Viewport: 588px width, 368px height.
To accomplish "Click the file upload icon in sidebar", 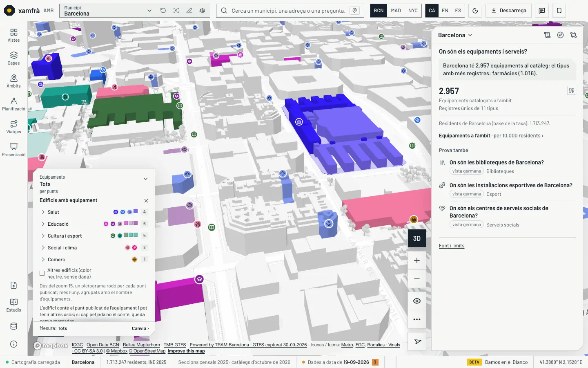I will click(x=13, y=285).
